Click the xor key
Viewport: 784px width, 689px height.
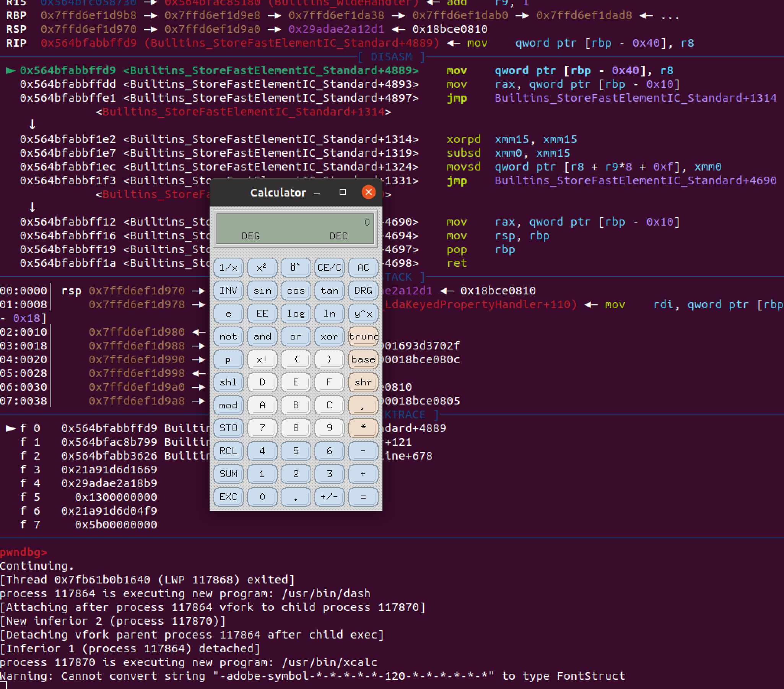point(329,336)
